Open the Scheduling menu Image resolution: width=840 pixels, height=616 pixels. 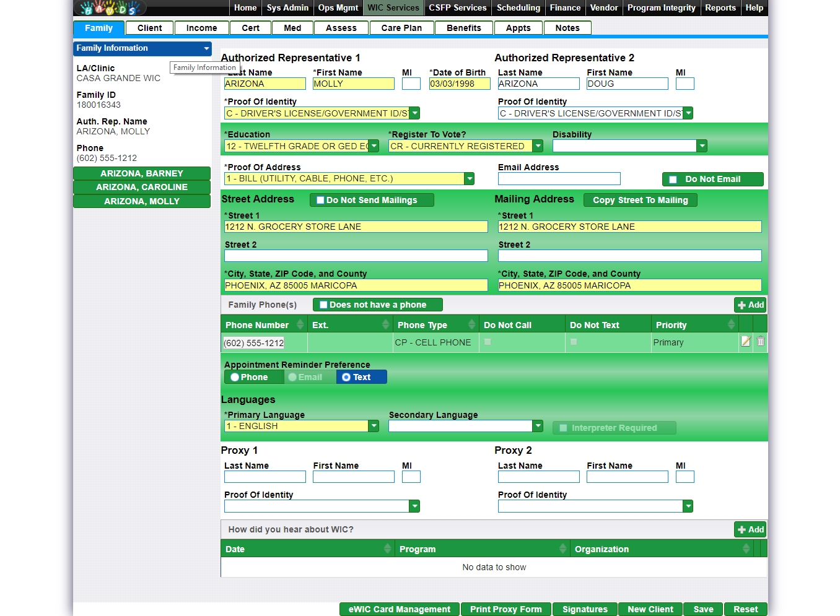click(x=518, y=8)
